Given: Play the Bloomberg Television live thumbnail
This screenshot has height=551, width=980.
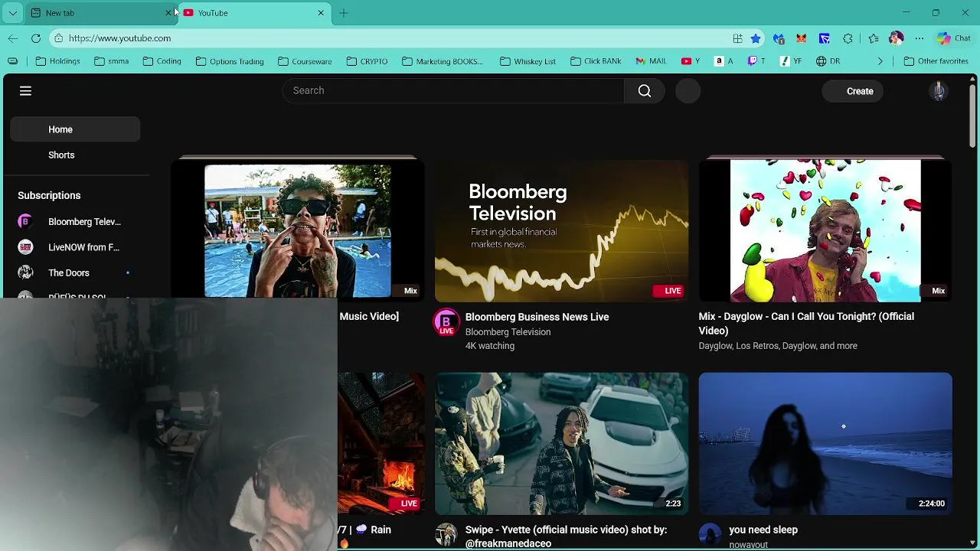Looking at the screenshot, I should tap(561, 231).
